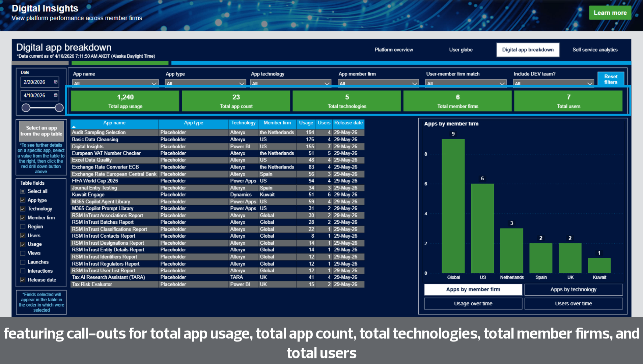The height and width of the screenshot is (364, 643).
Task: Open the App technology filter dropdown
Action: 290,84
